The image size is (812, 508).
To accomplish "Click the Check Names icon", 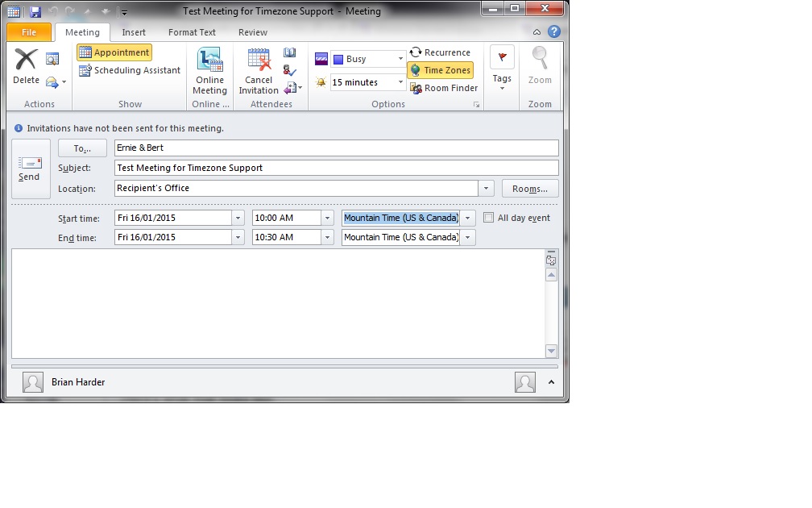I will [290, 70].
